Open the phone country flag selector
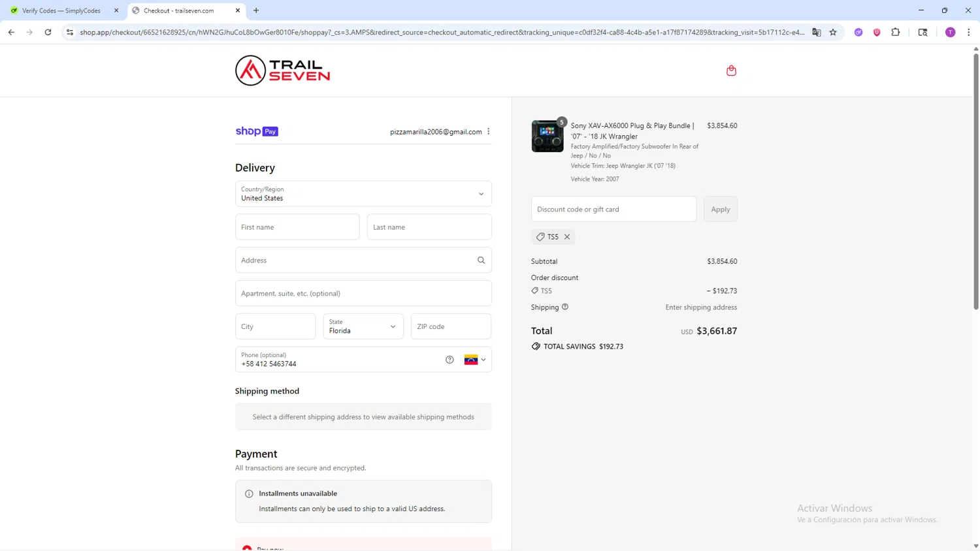Image resolution: width=980 pixels, height=551 pixels. pyautogui.click(x=475, y=360)
